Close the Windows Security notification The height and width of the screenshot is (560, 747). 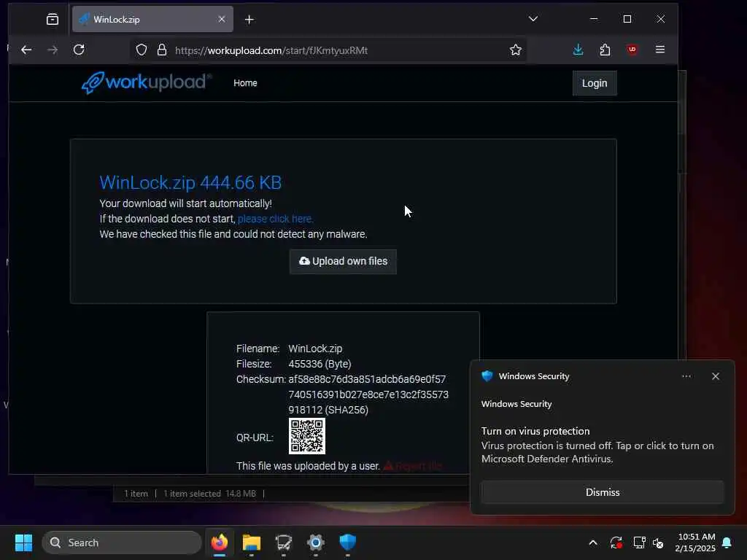point(716,376)
